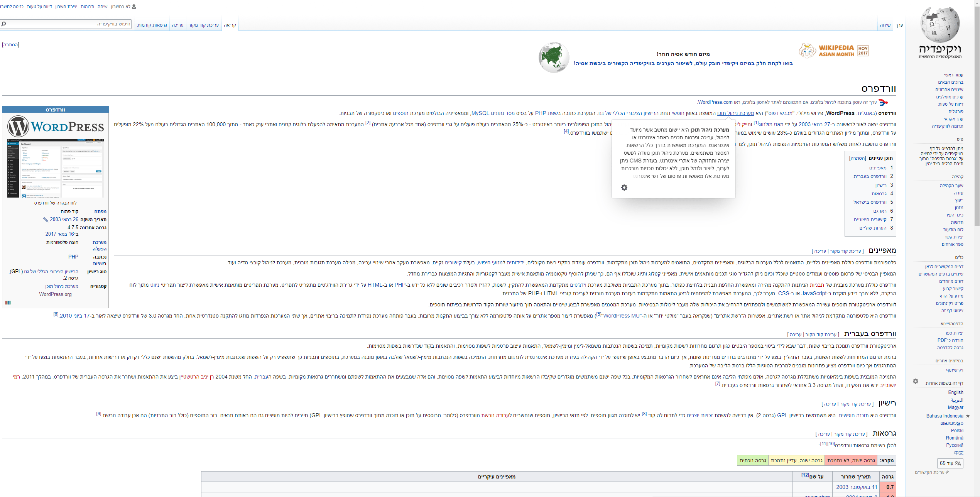980x497 pixels.
Task: Click the Asia globe image in the banner
Action: tap(554, 57)
